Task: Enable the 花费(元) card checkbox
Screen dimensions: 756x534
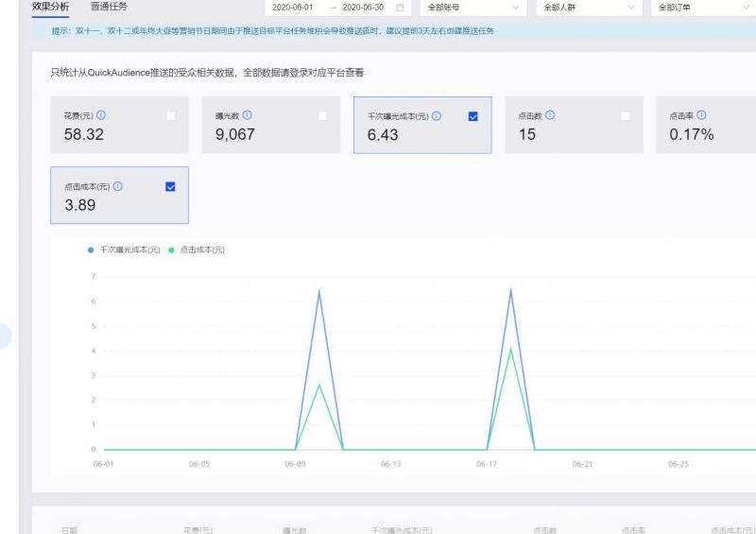Action: pos(171,115)
